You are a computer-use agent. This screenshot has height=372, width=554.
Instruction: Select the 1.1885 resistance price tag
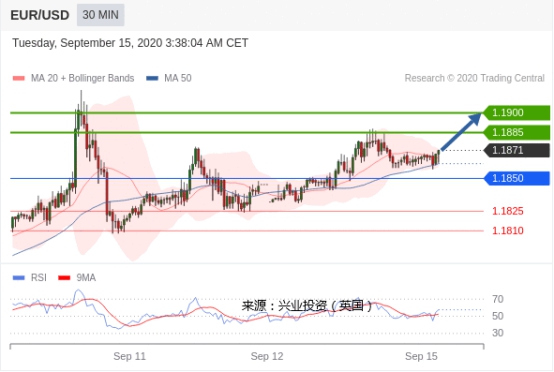tap(517, 132)
